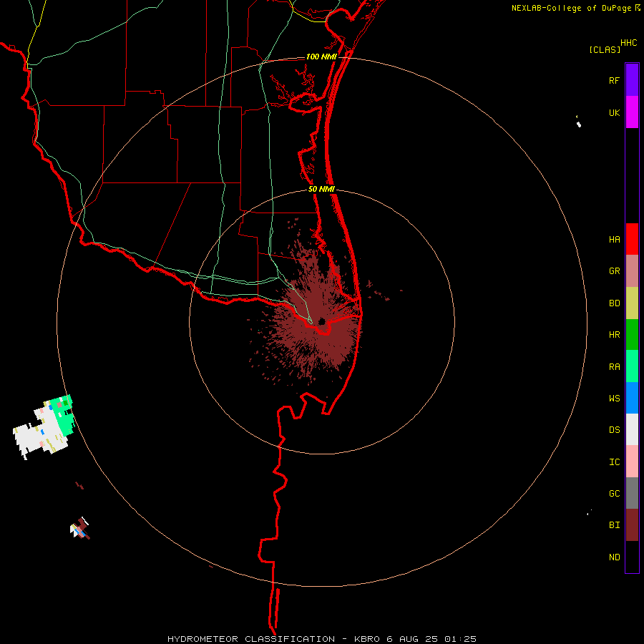Click the WS blue legend swatch
644x644 pixels.
pos(632,398)
